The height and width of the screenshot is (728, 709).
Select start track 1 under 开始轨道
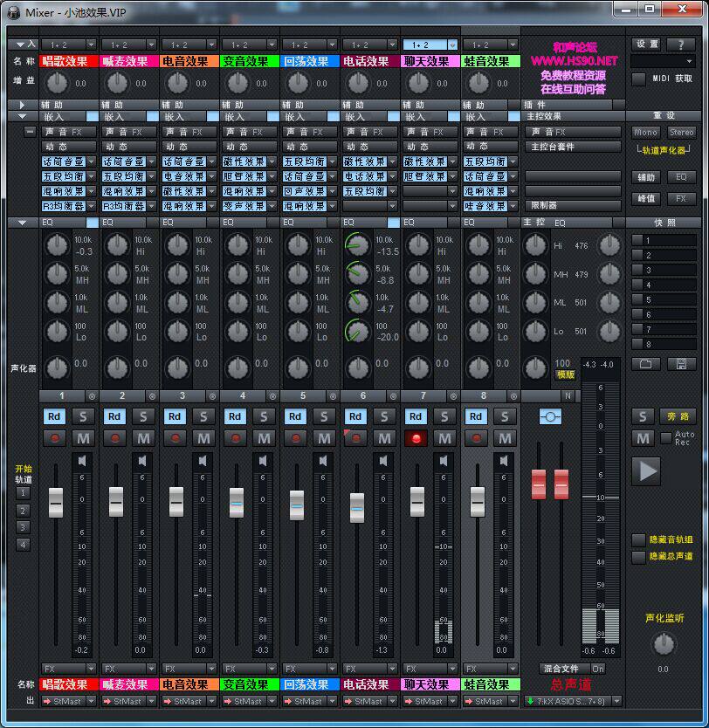[x=23, y=493]
